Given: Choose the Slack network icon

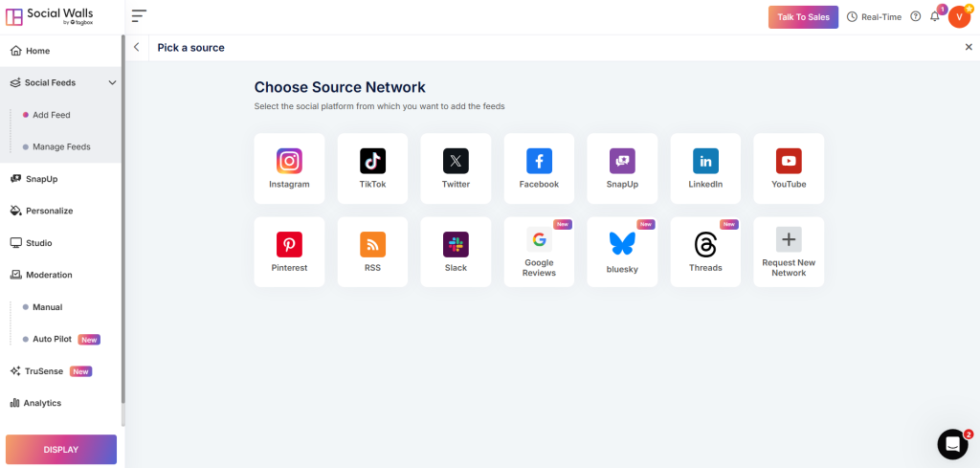Looking at the screenshot, I should (456, 244).
